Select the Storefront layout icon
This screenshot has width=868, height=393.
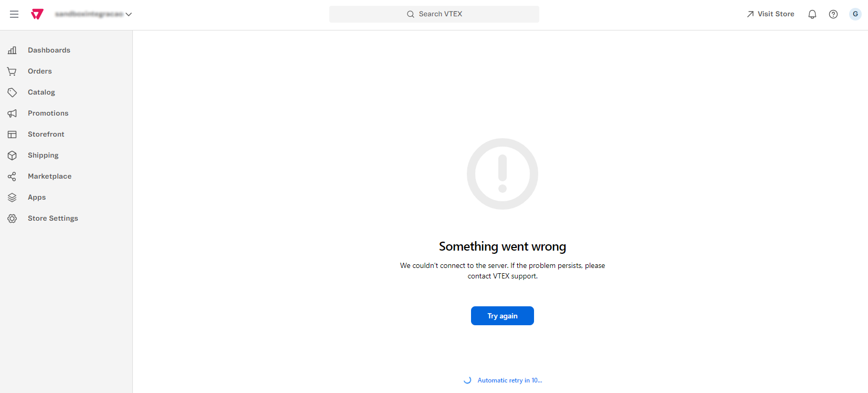12,134
